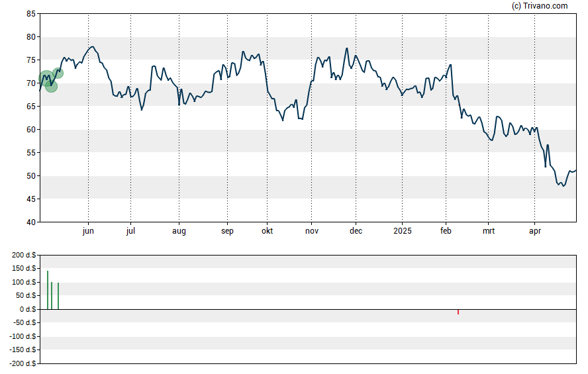Click the 'aug' x-axis label
The image size is (588, 374).
(x=179, y=231)
